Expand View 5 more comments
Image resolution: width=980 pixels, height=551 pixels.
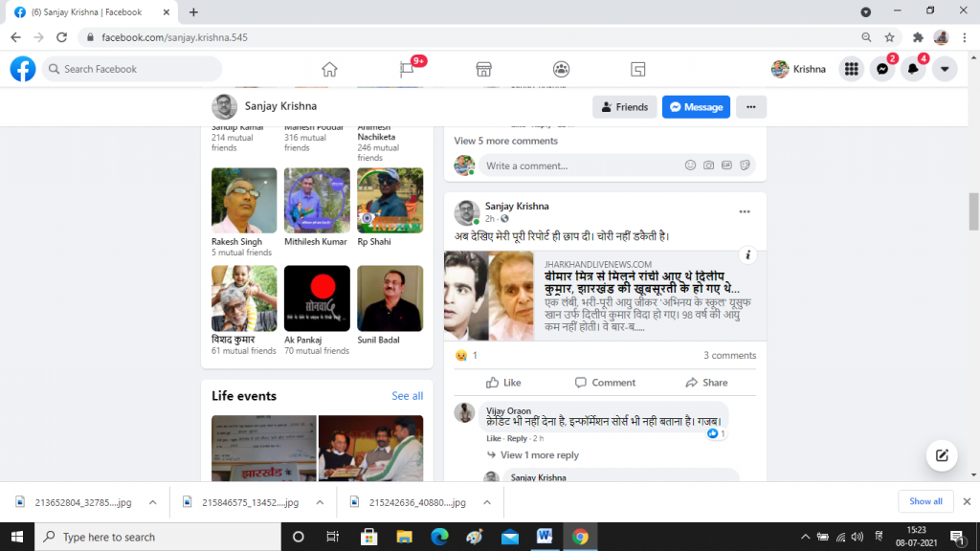(505, 141)
